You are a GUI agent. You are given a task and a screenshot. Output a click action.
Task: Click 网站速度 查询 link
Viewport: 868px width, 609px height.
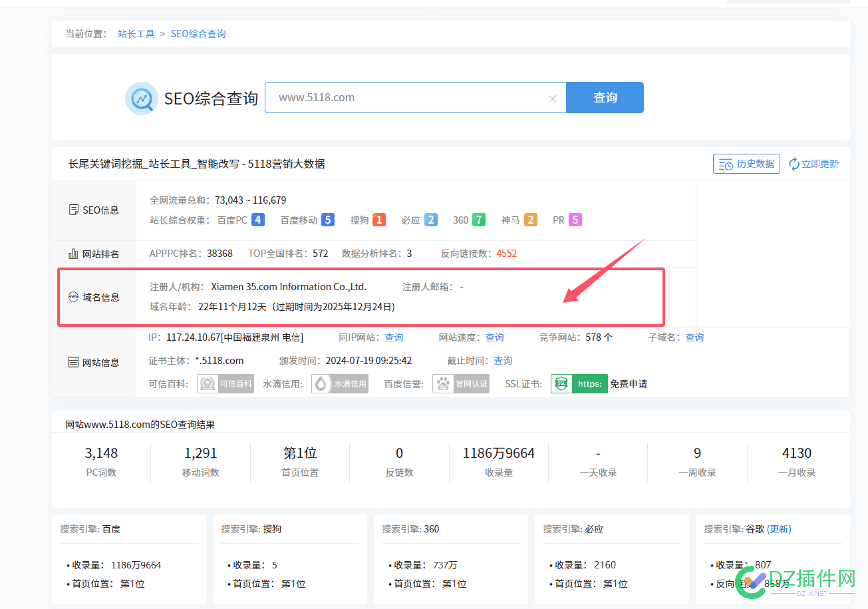(495, 337)
